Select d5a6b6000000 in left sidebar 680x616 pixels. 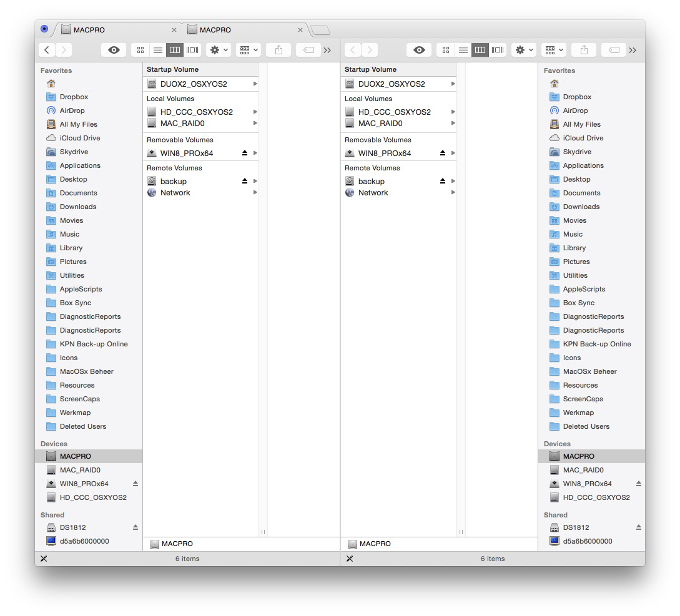[89, 541]
